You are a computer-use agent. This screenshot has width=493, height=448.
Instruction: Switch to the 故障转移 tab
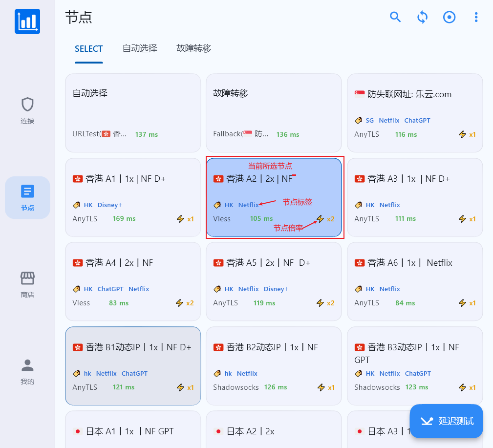[193, 48]
